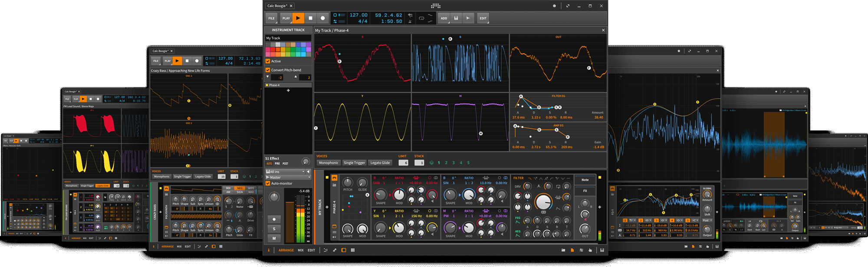Open the FILE menu in Crazy Bass window
Image resolution: width=868 pixels, height=267 pixels.
click(156, 61)
